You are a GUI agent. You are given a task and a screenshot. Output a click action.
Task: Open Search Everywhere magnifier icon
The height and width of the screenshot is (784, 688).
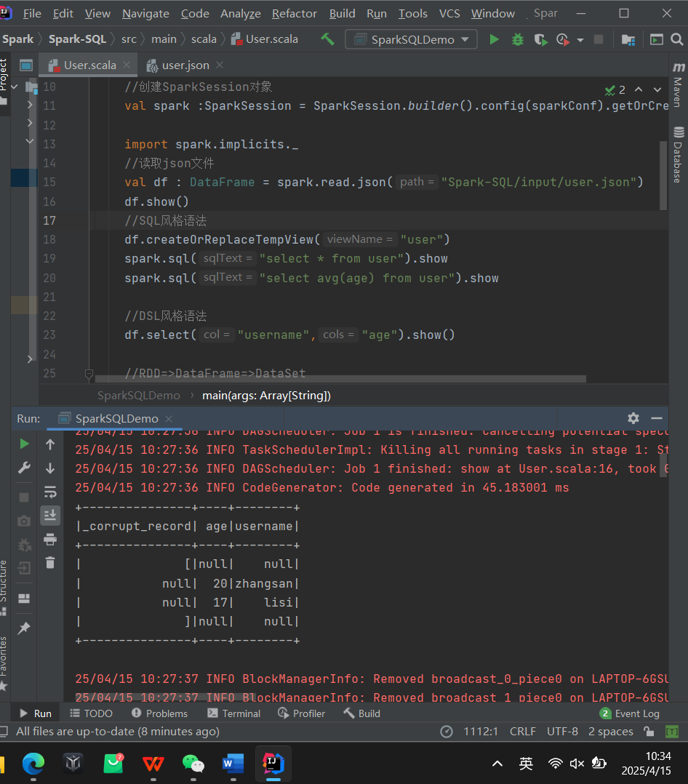click(677, 39)
